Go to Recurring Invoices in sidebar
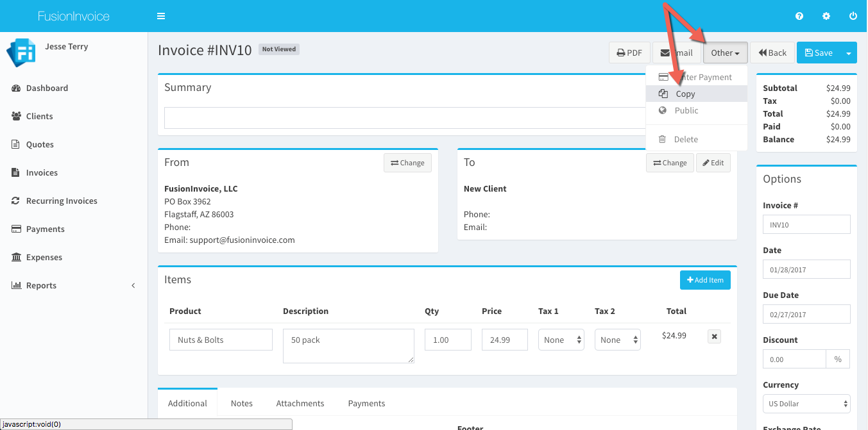 (x=62, y=201)
